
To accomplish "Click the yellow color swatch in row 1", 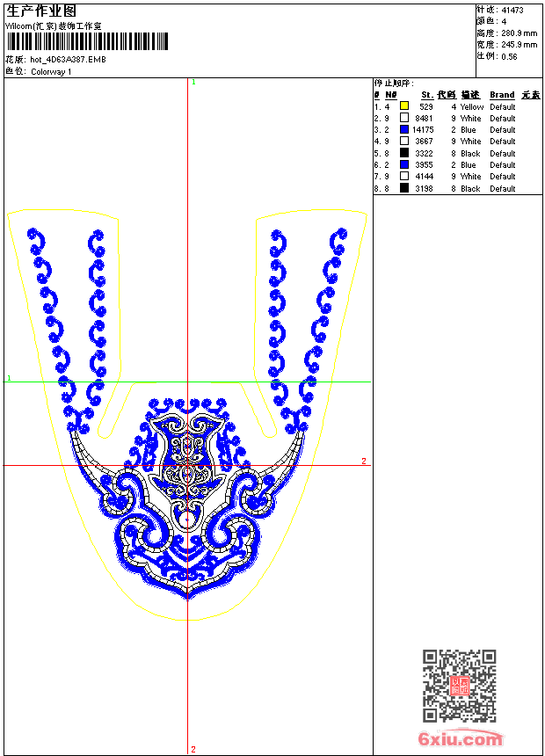I will click(x=404, y=106).
